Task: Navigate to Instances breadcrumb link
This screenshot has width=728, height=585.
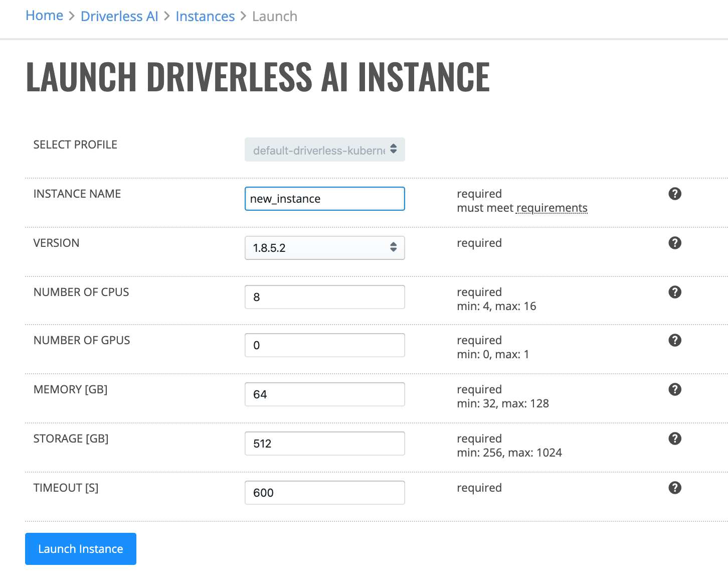Action: click(205, 17)
